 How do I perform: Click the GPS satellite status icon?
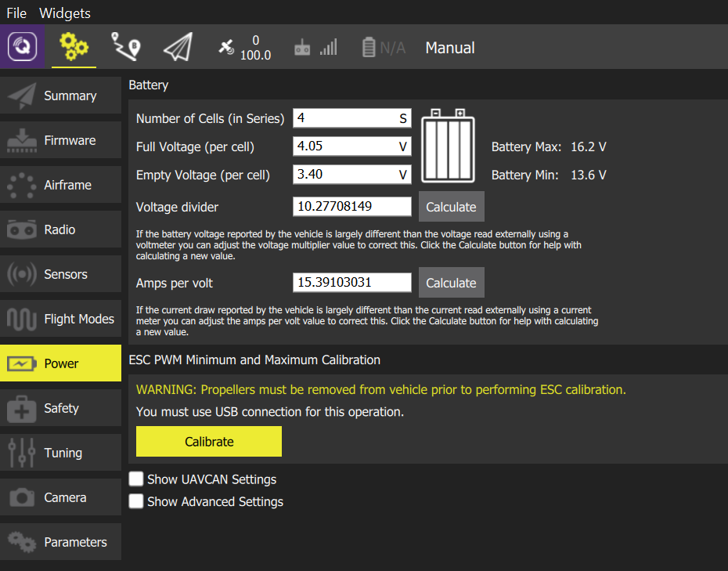(225, 48)
